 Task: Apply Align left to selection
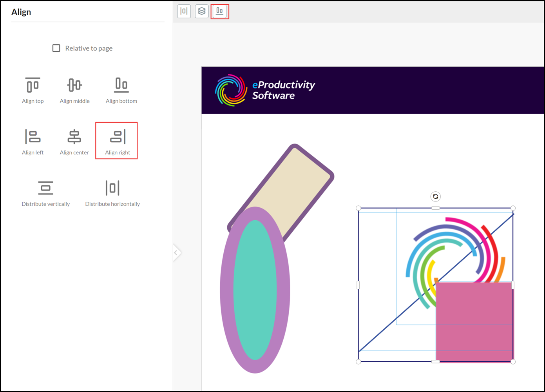pos(33,137)
